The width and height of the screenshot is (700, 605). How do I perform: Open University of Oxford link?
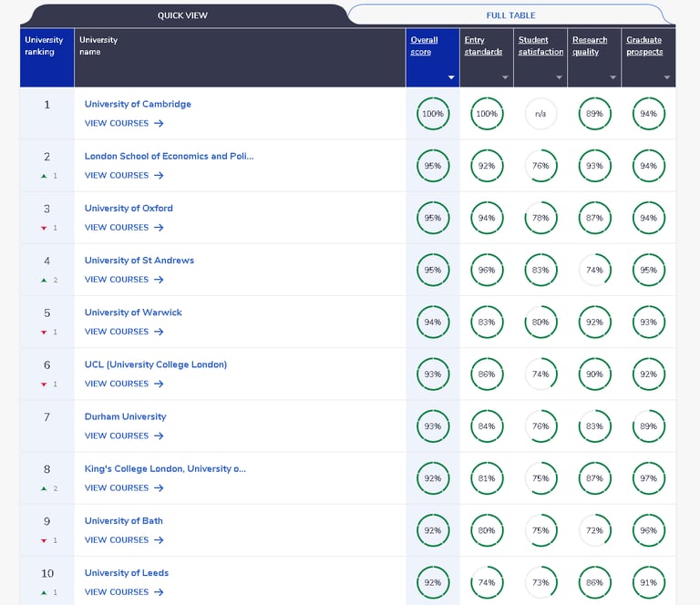pyautogui.click(x=129, y=209)
